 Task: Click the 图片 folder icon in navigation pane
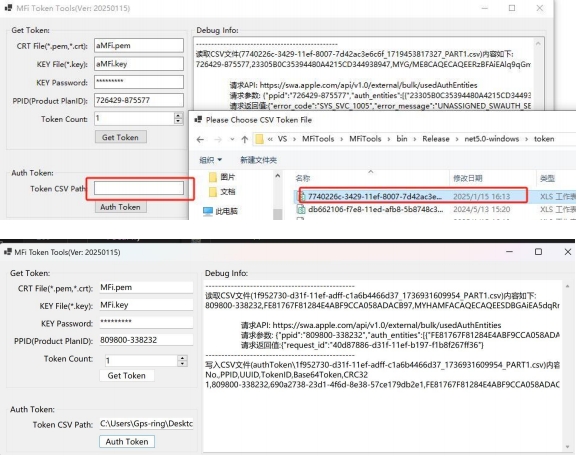pos(213,177)
